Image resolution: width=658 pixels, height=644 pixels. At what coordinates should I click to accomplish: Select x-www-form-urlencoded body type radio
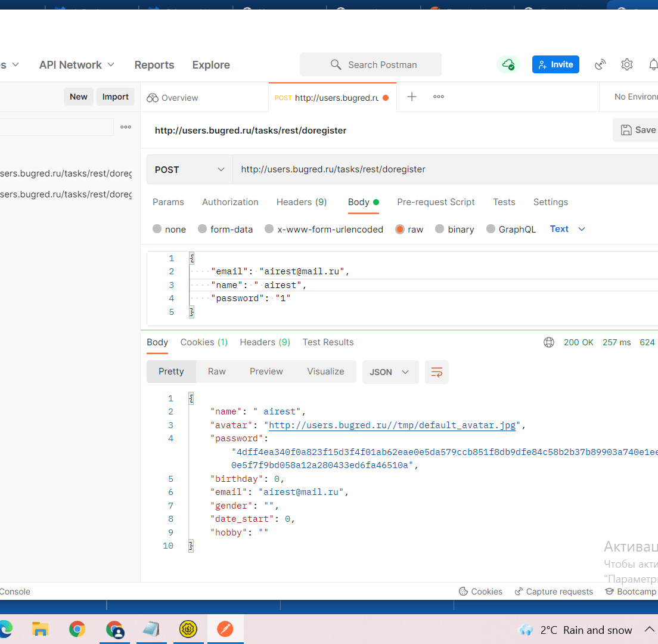pos(269,229)
